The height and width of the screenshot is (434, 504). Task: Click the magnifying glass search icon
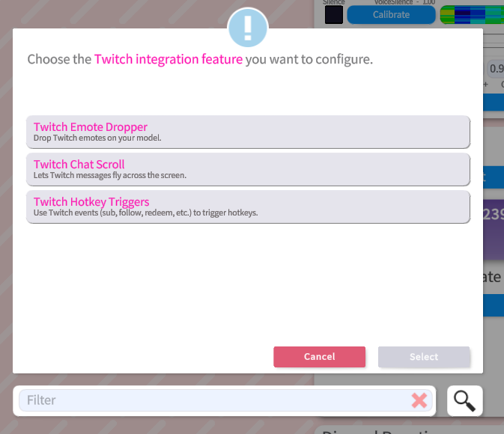pyautogui.click(x=464, y=400)
